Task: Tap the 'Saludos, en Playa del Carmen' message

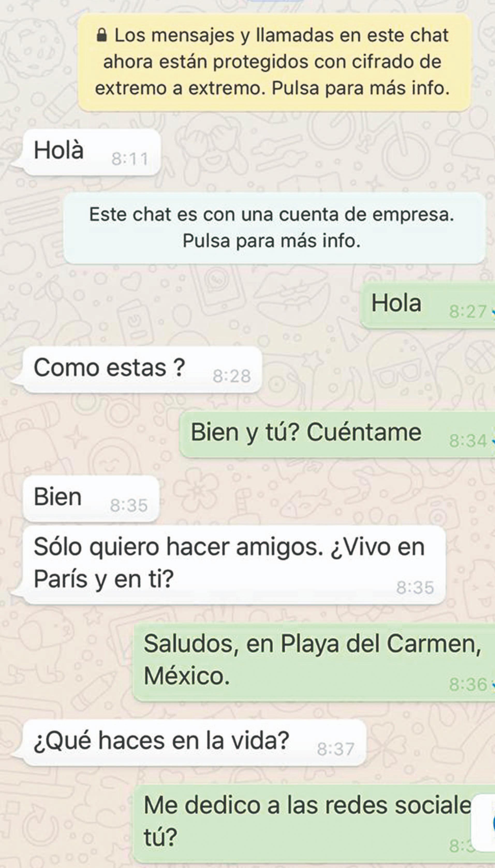Action: click(314, 662)
